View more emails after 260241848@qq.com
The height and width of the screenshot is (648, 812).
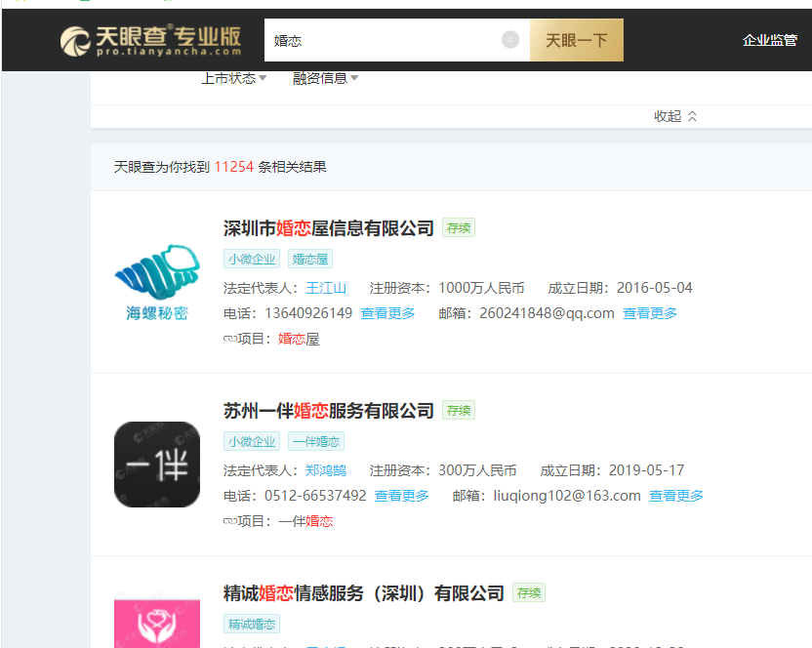[649, 313]
